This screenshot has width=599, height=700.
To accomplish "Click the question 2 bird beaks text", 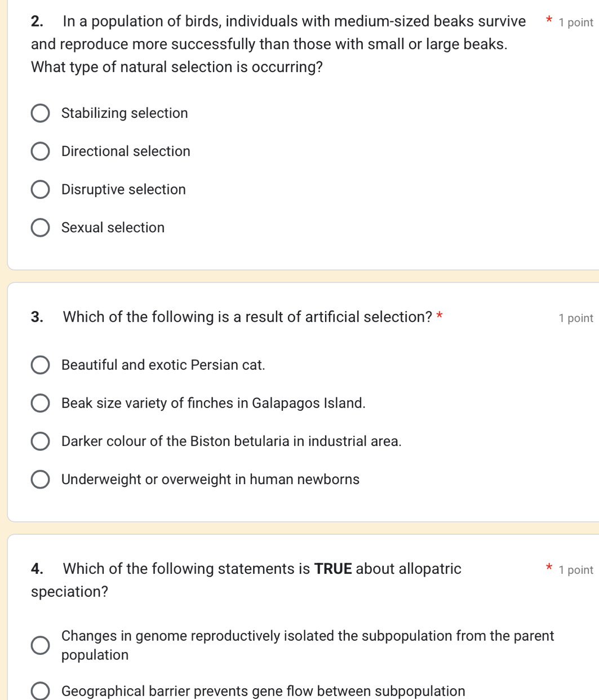I will coord(269,44).
